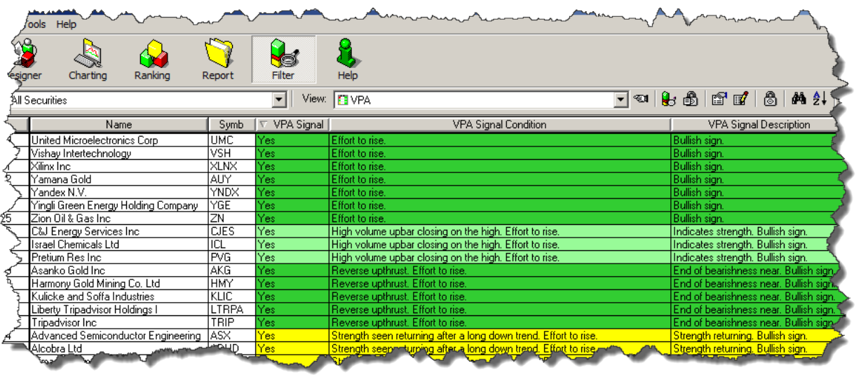The width and height of the screenshot is (868, 384).
Task: Sort by the Name column header
Action: click(x=118, y=125)
